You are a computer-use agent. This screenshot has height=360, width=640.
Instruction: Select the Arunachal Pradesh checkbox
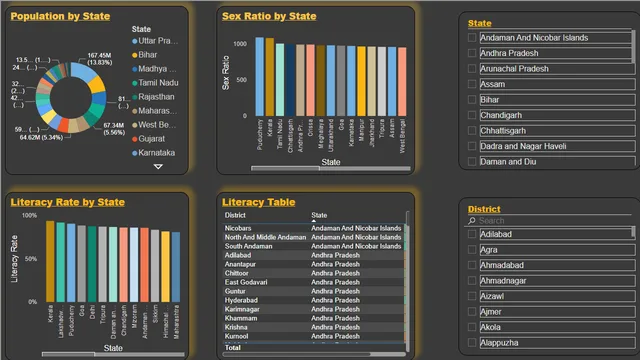472,69
